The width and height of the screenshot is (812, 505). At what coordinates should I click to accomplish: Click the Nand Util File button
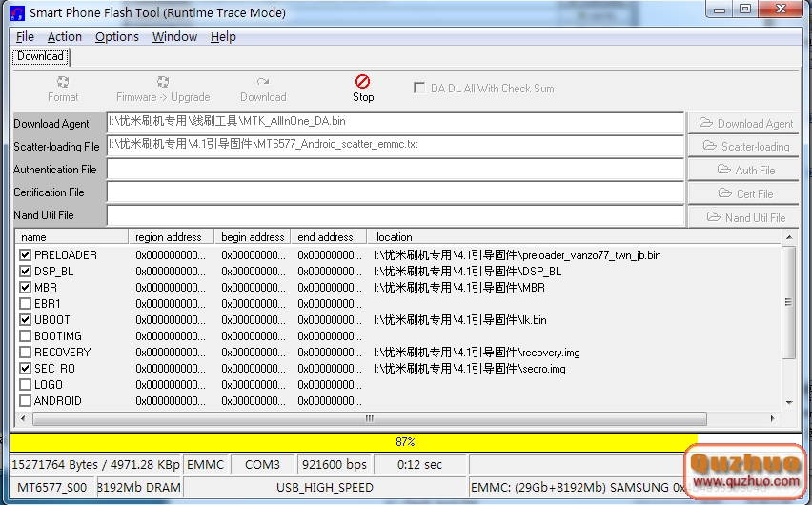(743, 217)
